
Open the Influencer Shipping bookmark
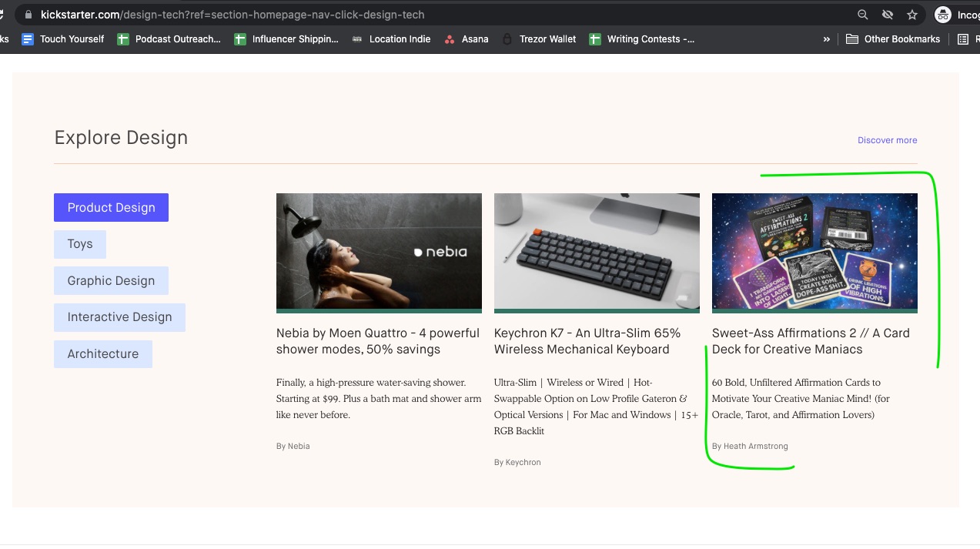[286, 38]
